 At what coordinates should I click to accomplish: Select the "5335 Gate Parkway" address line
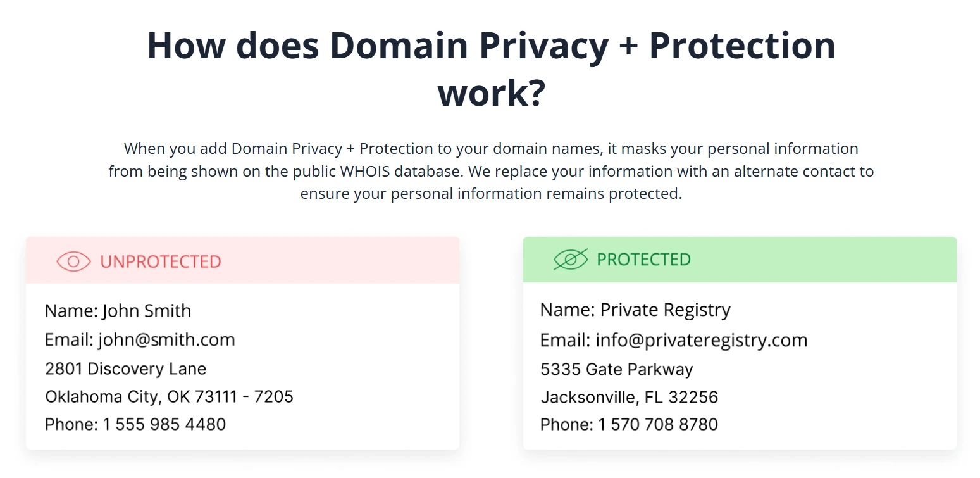point(616,369)
